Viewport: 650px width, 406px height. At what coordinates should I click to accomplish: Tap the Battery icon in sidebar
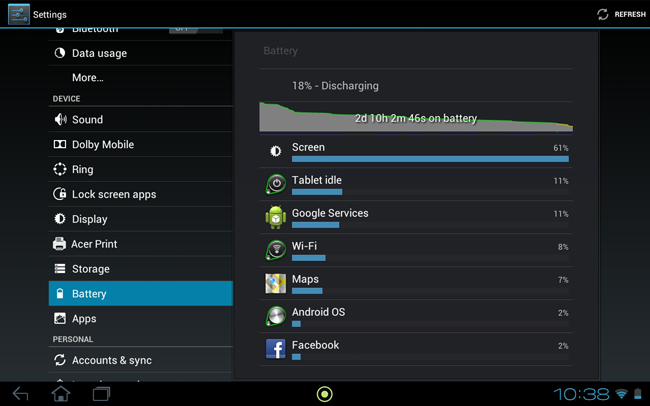point(60,293)
